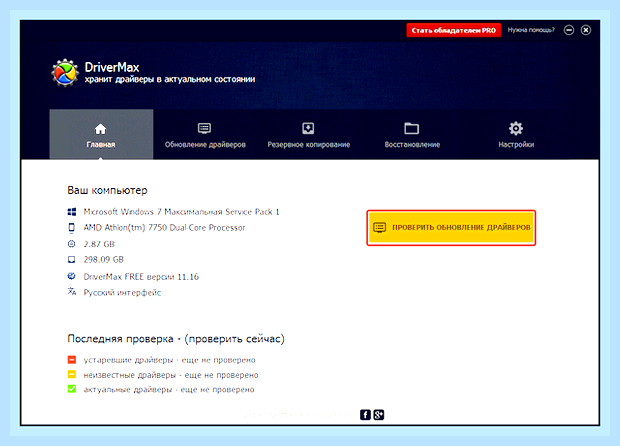Click the language icon beside Русский интерфейс
Screen dimensions: 620x446
tap(72, 291)
